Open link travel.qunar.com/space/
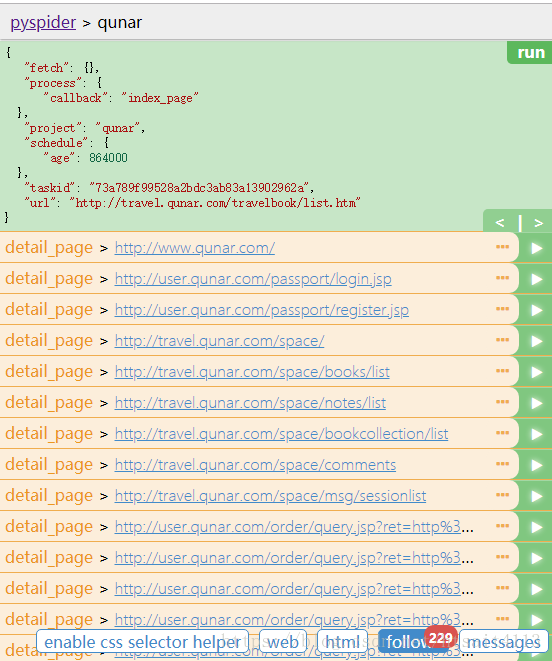 coord(219,341)
